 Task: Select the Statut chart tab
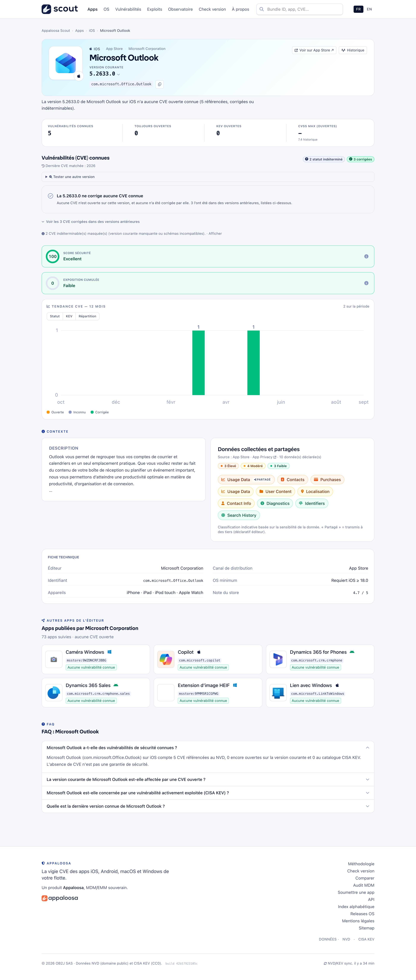tap(55, 316)
